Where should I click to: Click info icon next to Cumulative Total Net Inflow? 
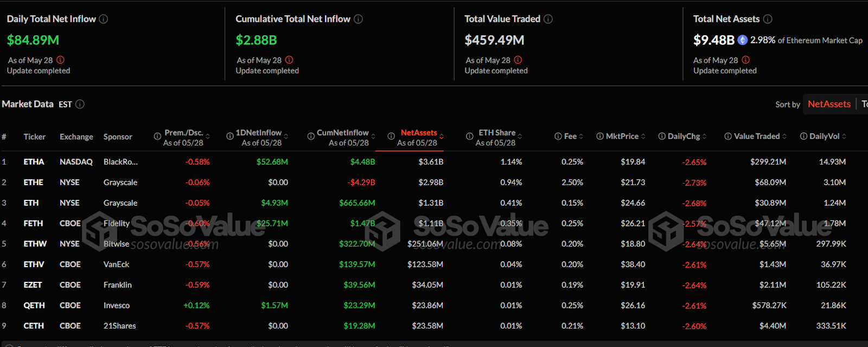point(358,19)
